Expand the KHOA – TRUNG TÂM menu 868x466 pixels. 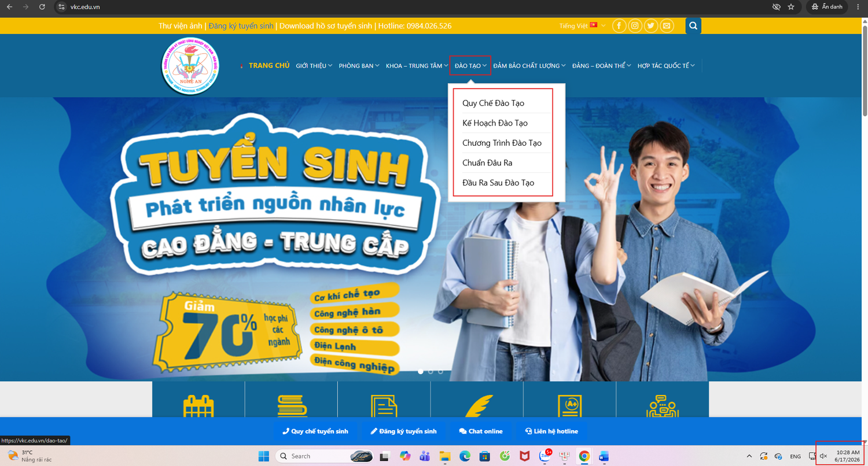click(417, 66)
